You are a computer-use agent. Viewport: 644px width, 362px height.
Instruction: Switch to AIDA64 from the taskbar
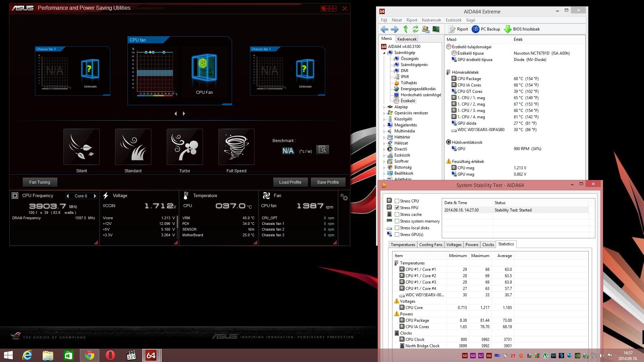151,355
